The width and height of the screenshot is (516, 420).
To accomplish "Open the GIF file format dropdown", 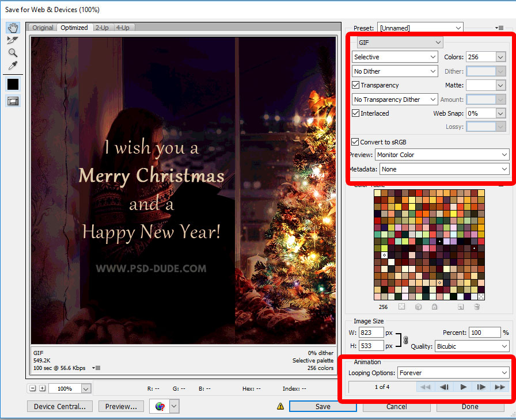I will [x=399, y=43].
